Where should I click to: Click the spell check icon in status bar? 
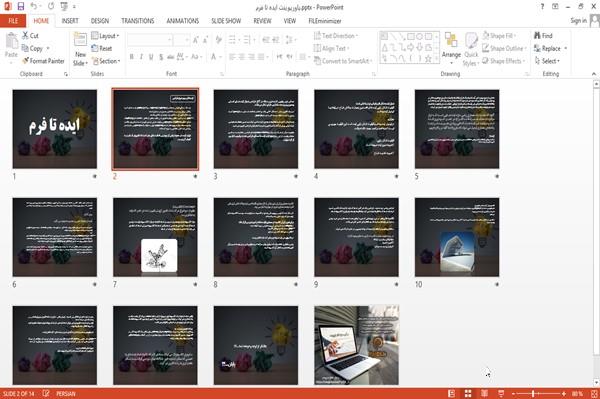[x=46, y=393]
